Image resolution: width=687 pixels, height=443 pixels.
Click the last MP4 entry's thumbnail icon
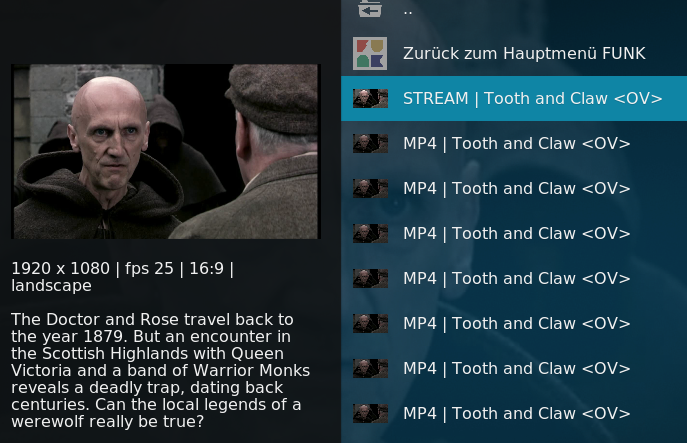coord(371,414)
